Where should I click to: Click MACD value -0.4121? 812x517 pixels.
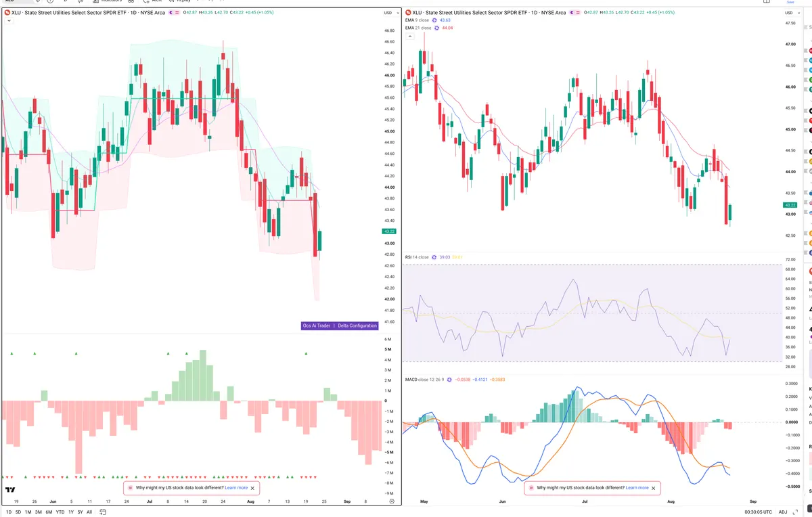[x=479, y=380]
